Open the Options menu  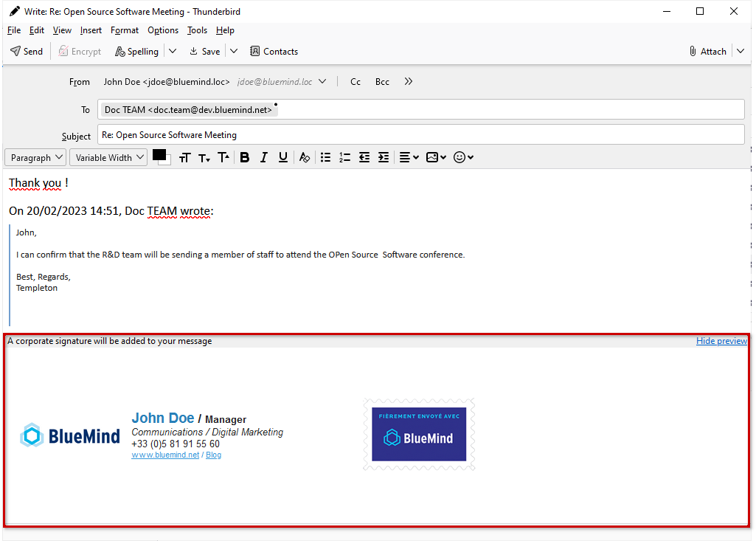(x=163, y=30)
